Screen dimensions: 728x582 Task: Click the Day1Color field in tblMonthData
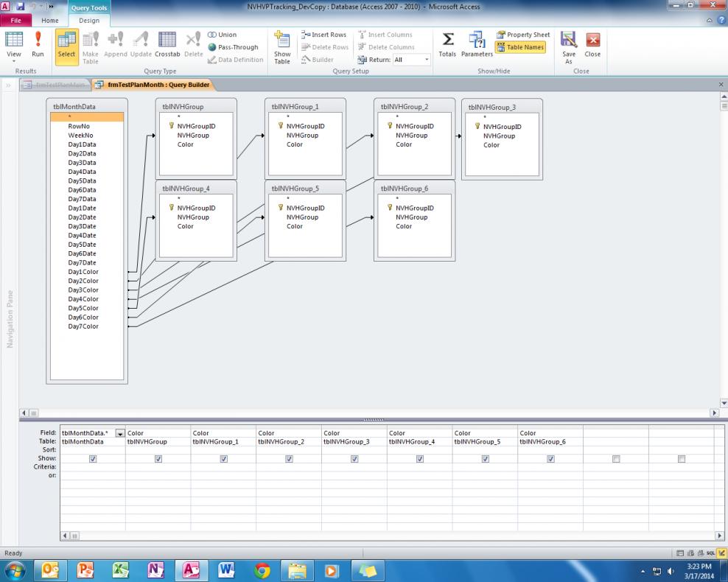pos(83,272)
